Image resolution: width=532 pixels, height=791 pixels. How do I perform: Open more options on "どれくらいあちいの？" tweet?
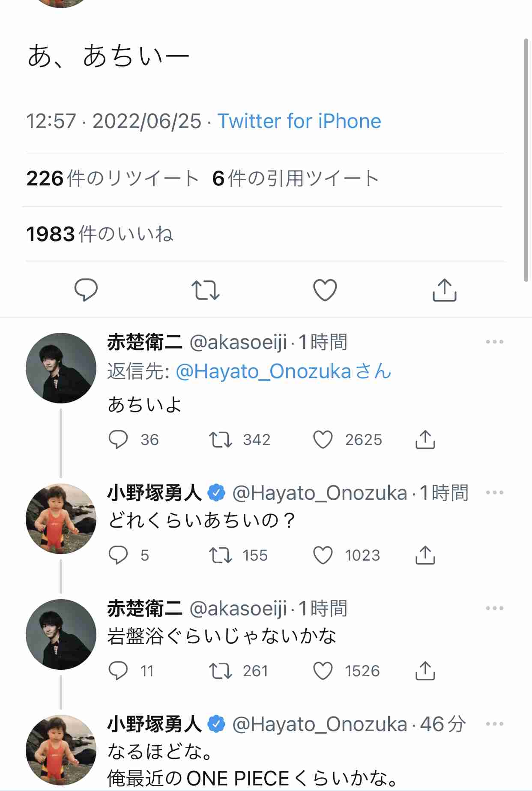tap(494, 493)
